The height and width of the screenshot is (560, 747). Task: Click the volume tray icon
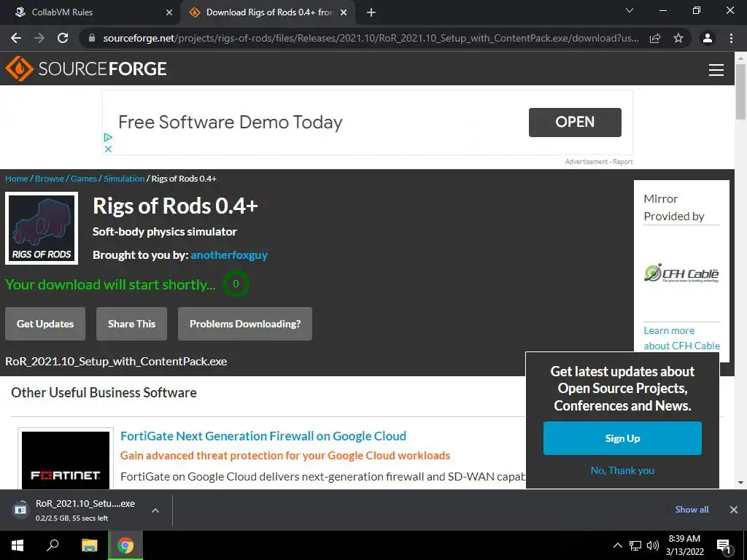pos(653,545)
